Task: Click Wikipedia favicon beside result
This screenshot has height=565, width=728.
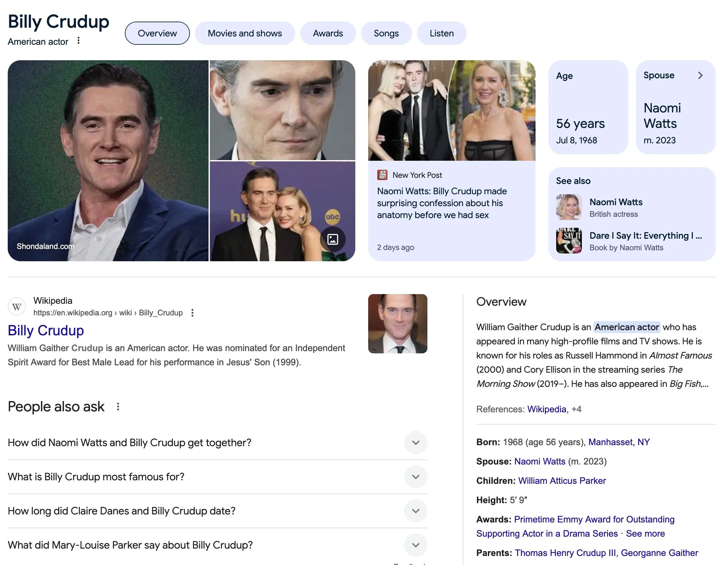Action: pyautogui.click(x=17, y=306)
